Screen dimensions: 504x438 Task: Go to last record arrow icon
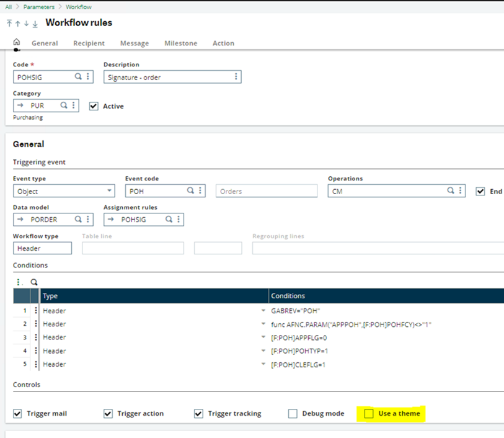coord(35,24)
